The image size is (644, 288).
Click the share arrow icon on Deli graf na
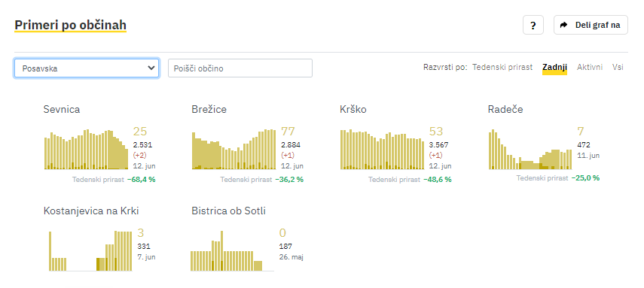coord(564,25)
